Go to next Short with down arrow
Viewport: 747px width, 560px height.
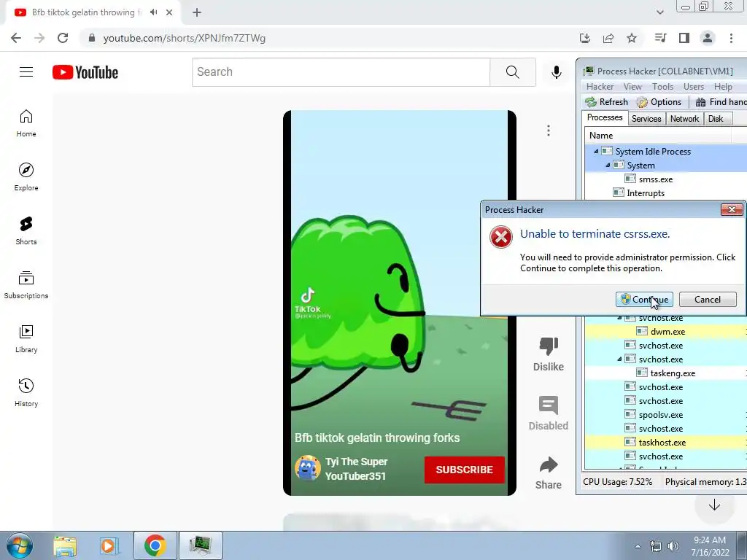[x=714, y=505]
